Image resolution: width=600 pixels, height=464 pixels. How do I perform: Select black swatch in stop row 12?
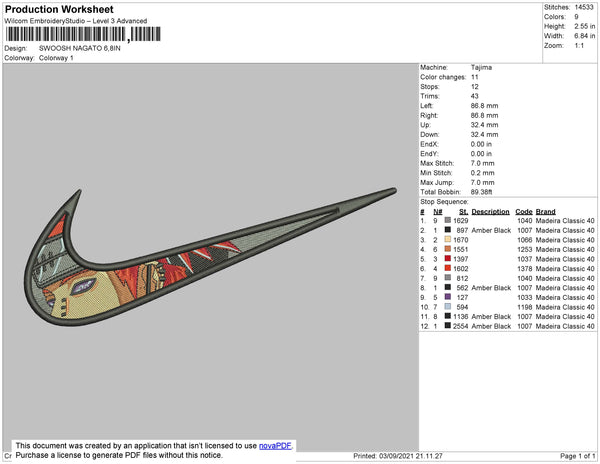pyautogui.click(x=448, y=326)
